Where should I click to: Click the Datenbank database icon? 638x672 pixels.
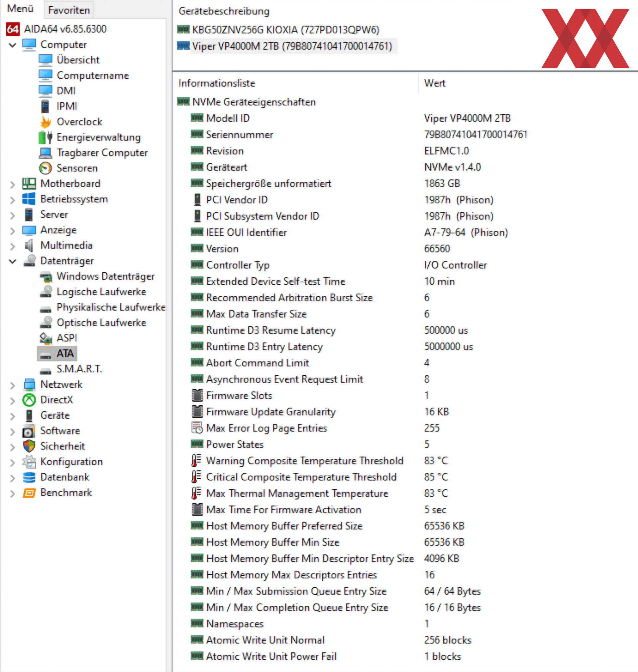click(x=29, y=478)
